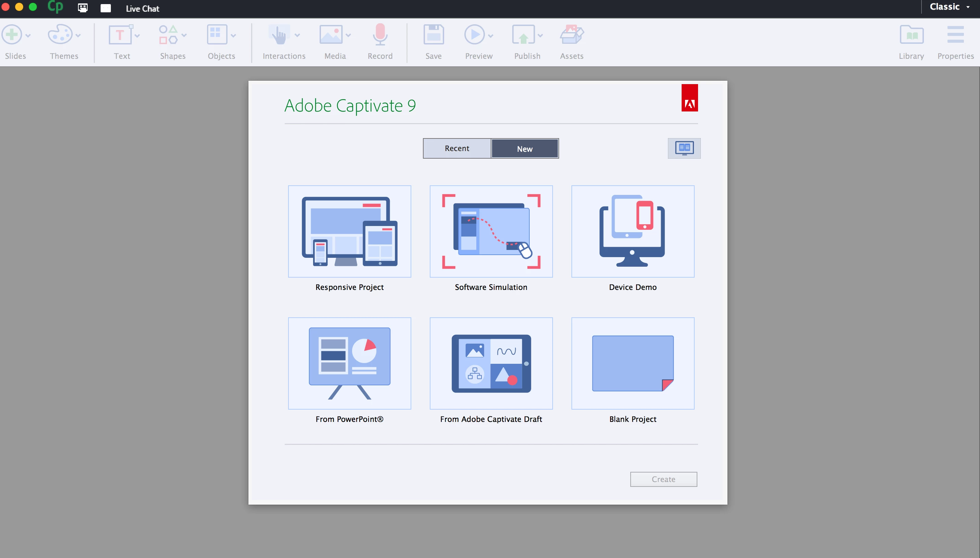980x558 pixels.
Task: Click the Interactions hand icon
Action: 279,35
